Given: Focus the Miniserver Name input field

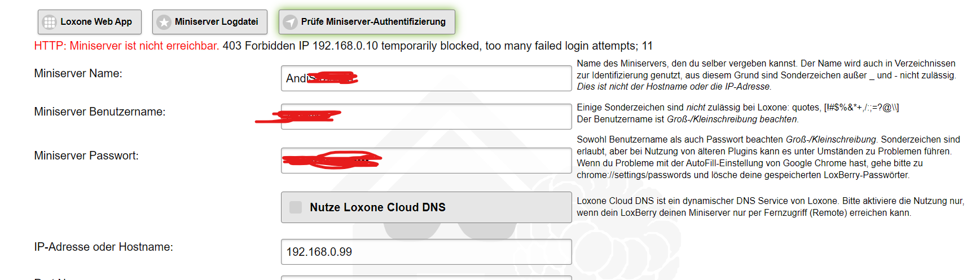Looking at the screenshot, I should coord(463,78).
